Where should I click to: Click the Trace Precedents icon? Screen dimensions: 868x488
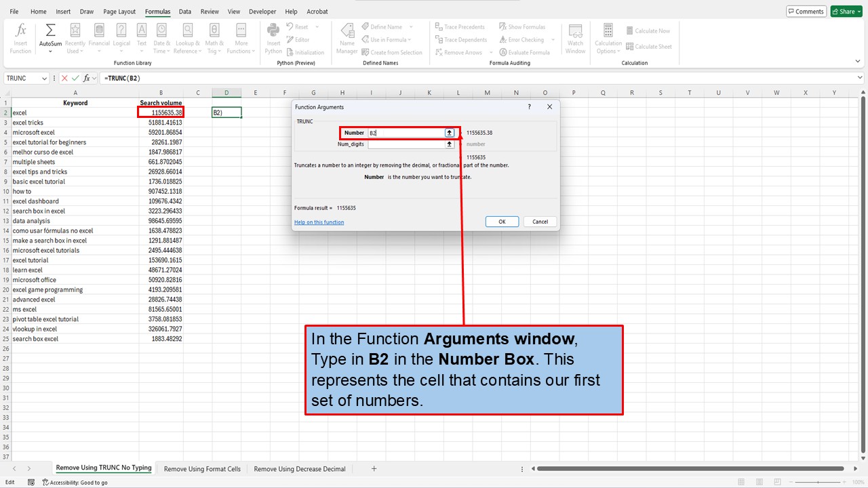tap(460, 27)
